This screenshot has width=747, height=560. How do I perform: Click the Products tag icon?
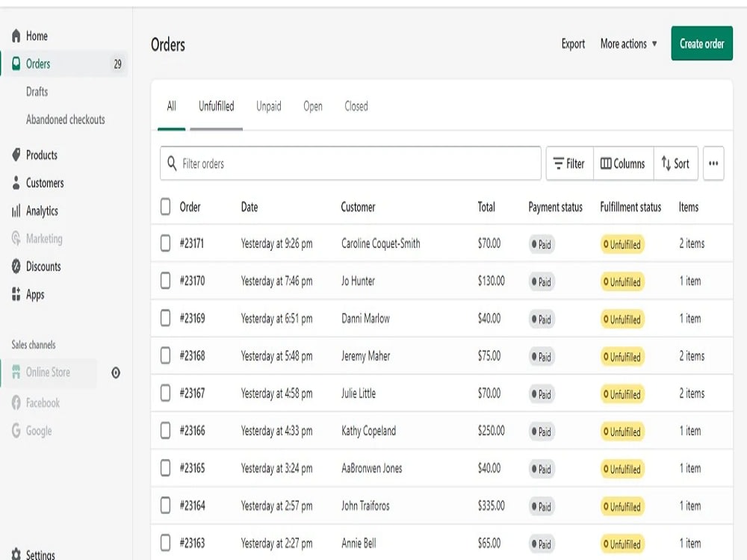(16, 155)
